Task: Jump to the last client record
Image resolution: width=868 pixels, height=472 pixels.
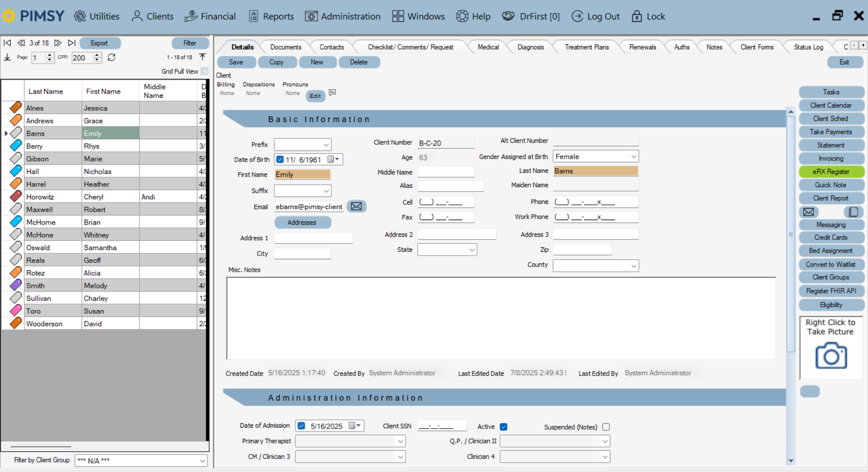Action: pyautogui.click(x=72, y=42)
